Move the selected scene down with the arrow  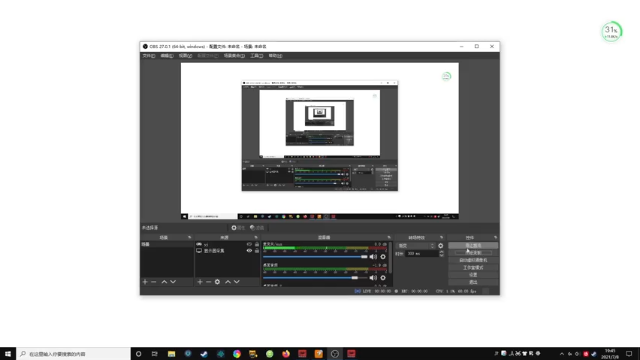coord(173,282)
